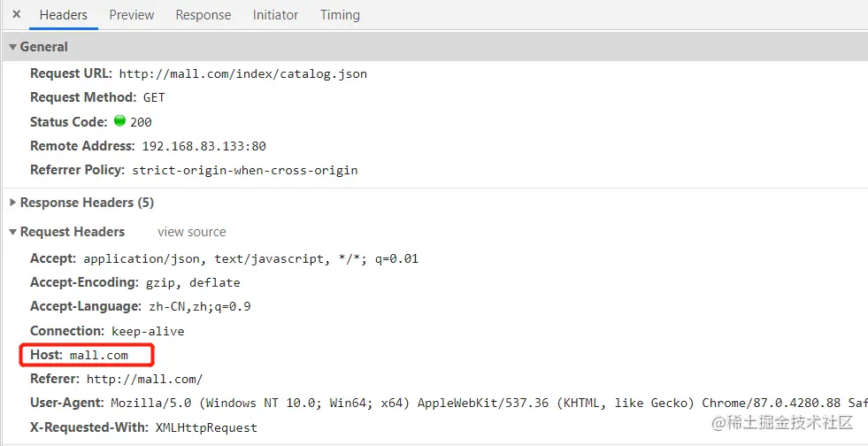Switch to the Initiator tab
868x446 pixels.
pyautogui.click(x=275, y=15)
